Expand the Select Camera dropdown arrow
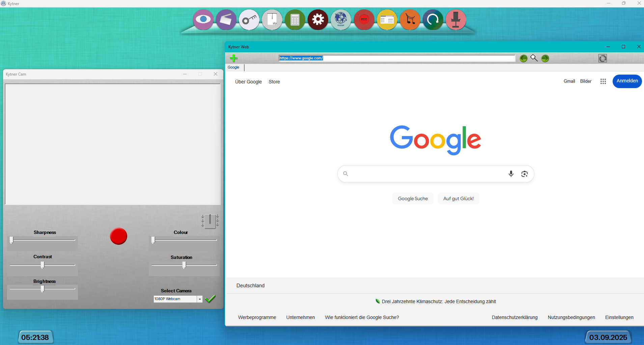644x345 pixels. pos(200,299)
